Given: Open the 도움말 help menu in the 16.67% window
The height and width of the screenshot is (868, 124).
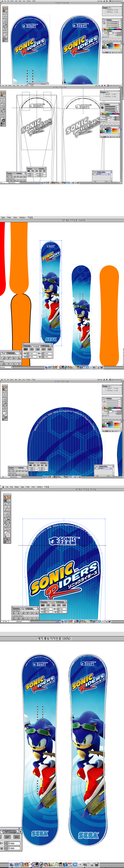Looking at the screenshot, I should point(30,217).
